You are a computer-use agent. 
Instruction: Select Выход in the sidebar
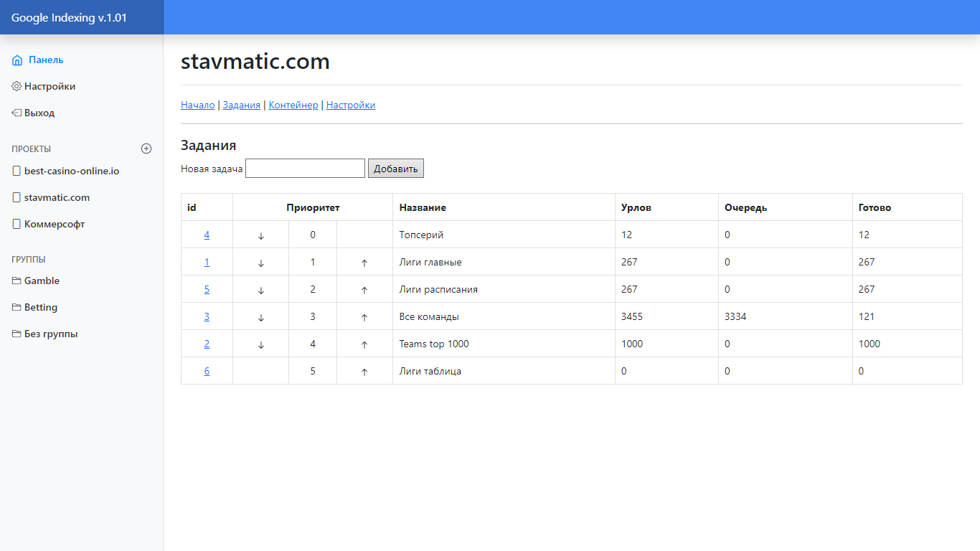click(x=39, y=113)
